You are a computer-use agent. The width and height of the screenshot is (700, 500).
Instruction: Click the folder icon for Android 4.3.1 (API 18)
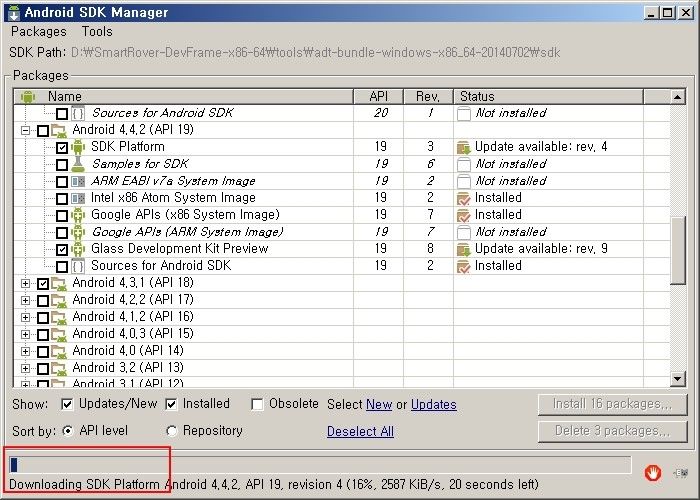pos(58,283)
